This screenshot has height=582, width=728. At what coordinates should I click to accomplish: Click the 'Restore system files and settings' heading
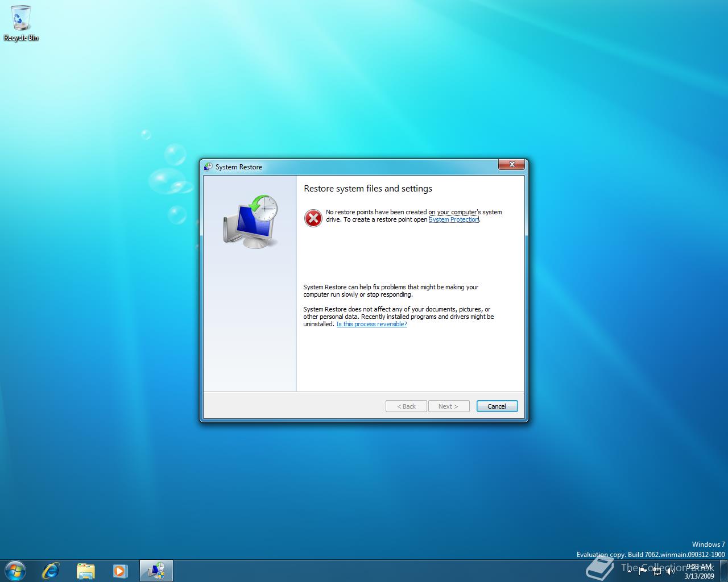click(368, 189)
